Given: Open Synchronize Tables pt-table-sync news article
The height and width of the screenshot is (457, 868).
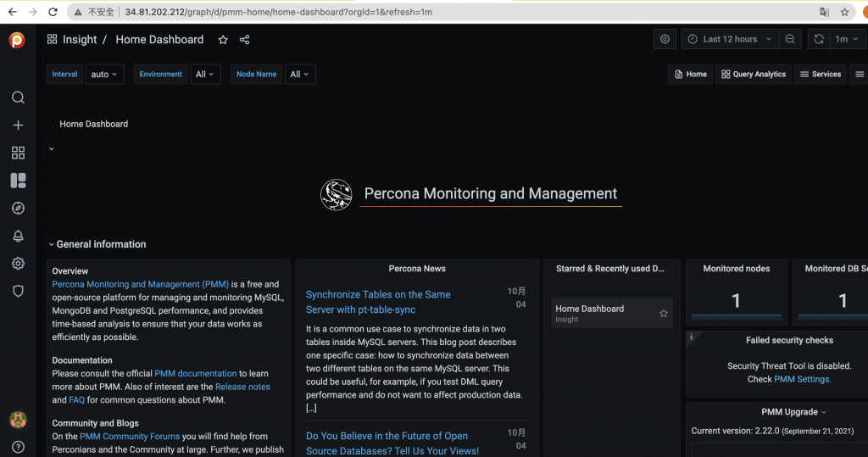Looking at the screenshot, I should (x=378, y=303).
